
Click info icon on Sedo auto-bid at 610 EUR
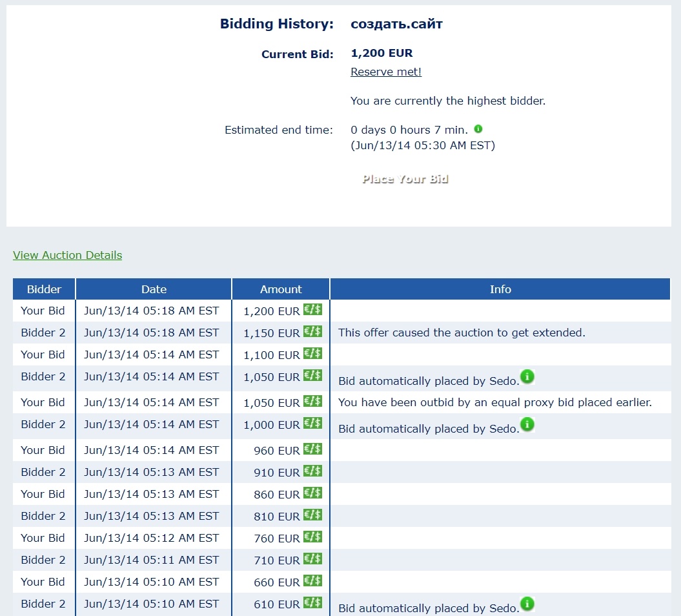pos(527,603)
